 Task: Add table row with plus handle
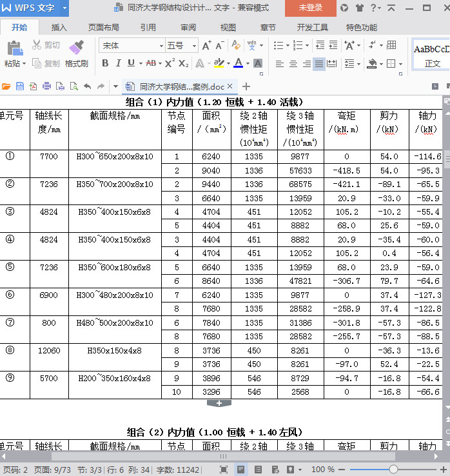219,404
